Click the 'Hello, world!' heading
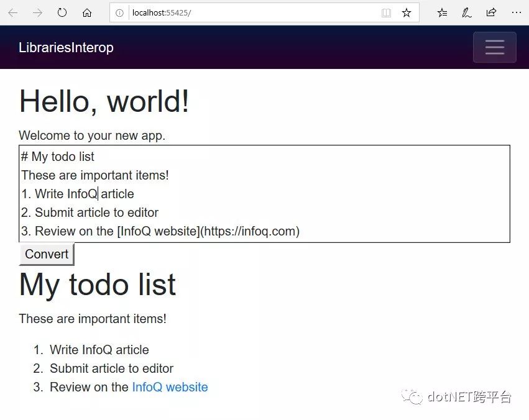The image size is (529, 420). pyautogui.click(x=104, y=101)
